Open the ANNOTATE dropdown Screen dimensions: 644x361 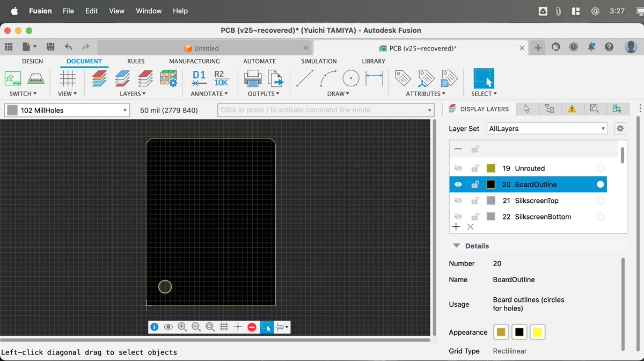(209, 93)
